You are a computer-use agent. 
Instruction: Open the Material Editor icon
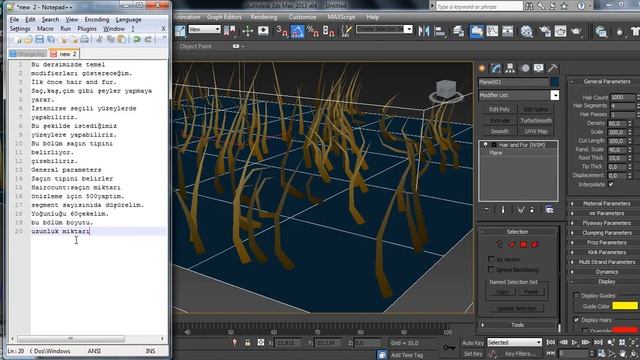[x=527, y=31]
